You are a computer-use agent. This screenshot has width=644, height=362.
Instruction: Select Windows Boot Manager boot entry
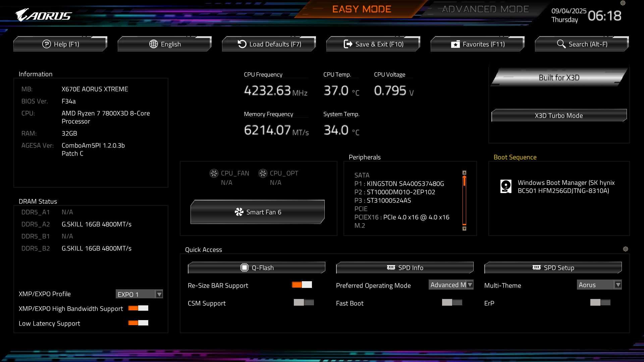558,187
